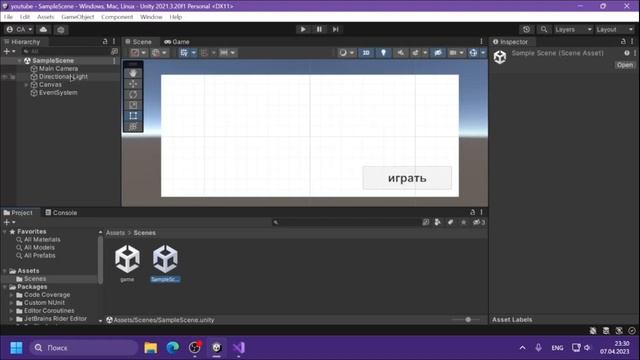Pause the game playback
The height and width of the screenshot is (360, 640).
(319, 29)
